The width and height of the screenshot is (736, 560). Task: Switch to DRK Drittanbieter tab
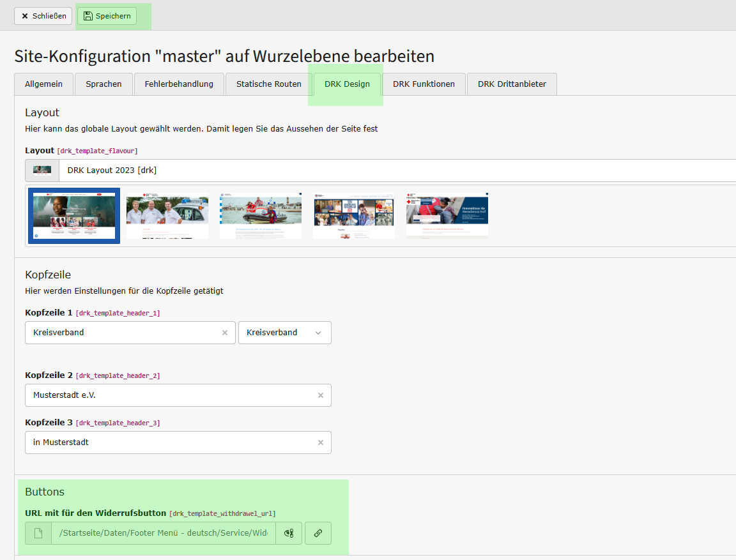coord(512,84)
